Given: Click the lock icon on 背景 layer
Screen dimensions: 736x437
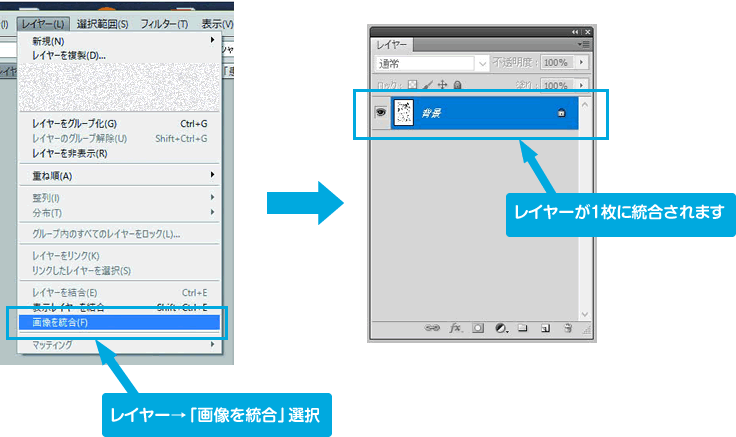Looking at the screenshot, I should pos(561,114).
